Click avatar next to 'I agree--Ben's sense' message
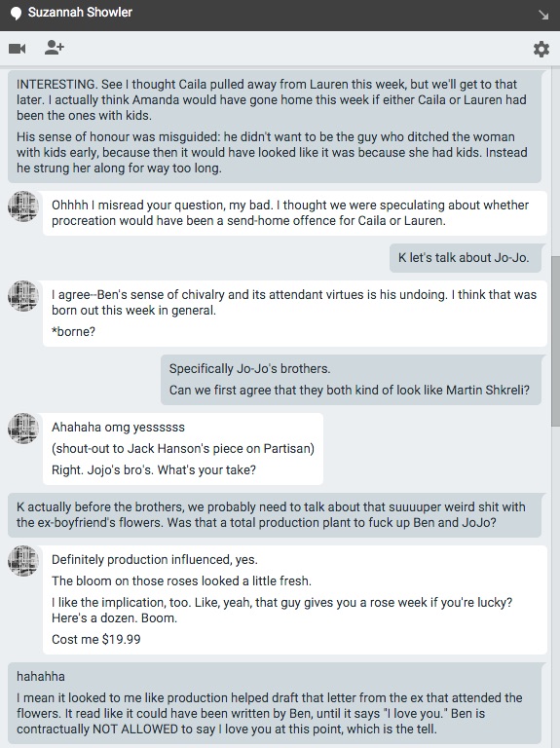560x748 pixels. [23, 296]
